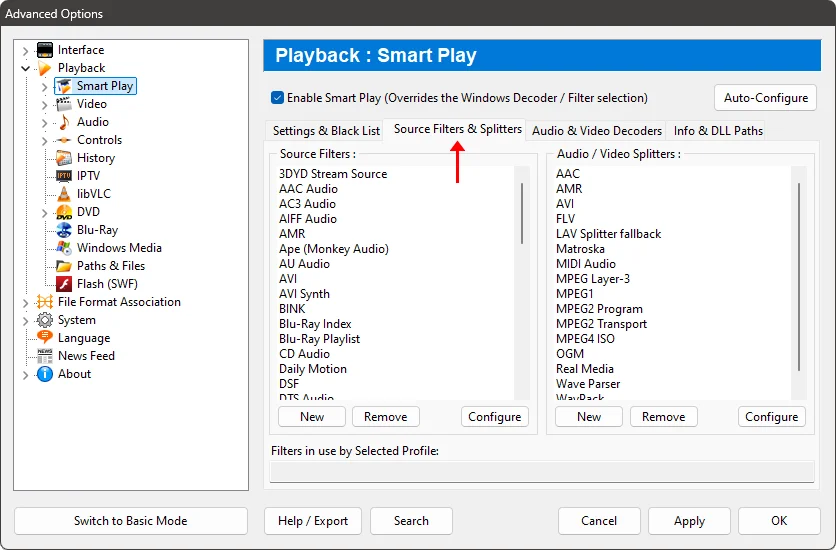
Task: Click Configure under Source Filters
Action: 495,417
